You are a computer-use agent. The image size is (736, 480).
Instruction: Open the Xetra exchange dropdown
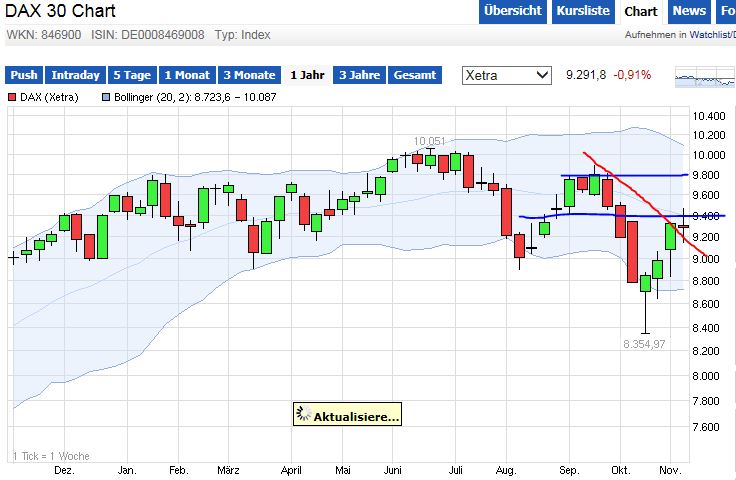pos(506,75)
